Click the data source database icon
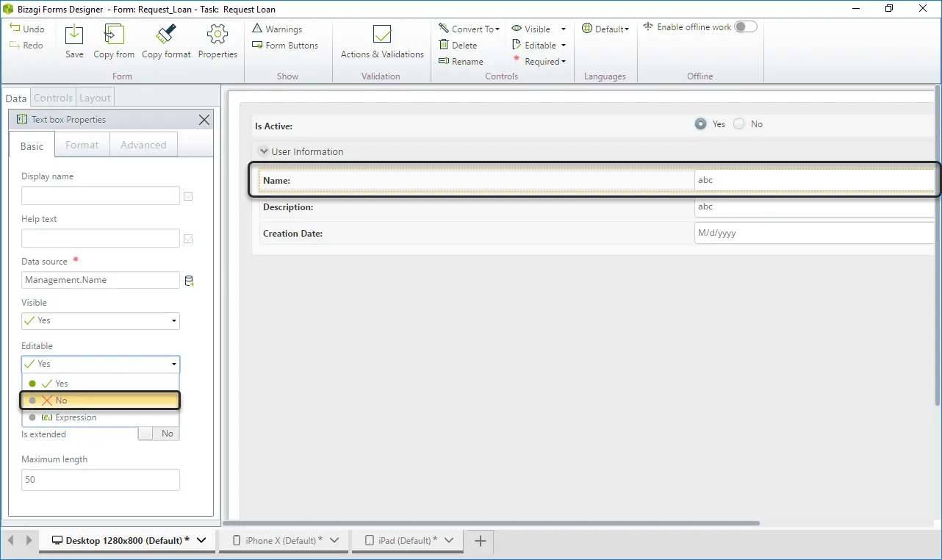 (189, 281)
